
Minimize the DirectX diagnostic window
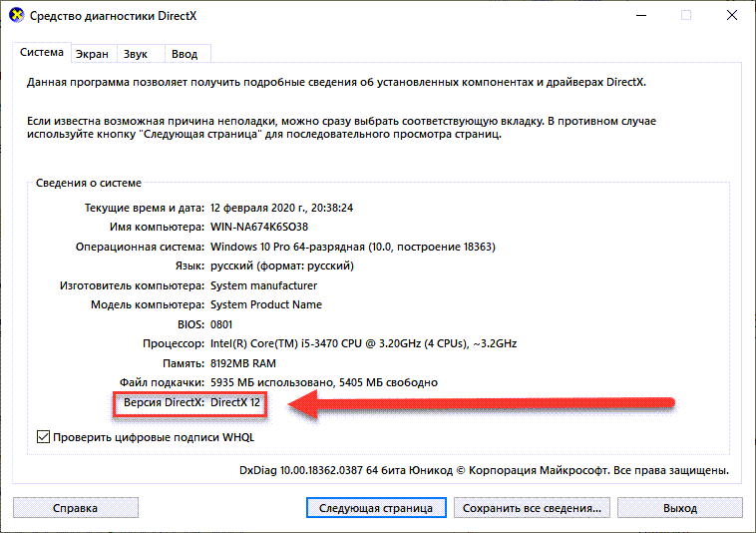[x=641, y=15]
